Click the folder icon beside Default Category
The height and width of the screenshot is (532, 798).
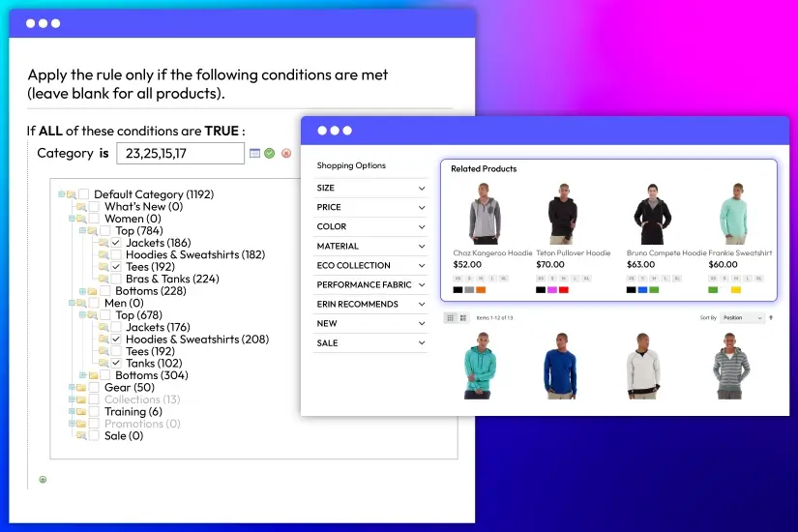point(72,194)
